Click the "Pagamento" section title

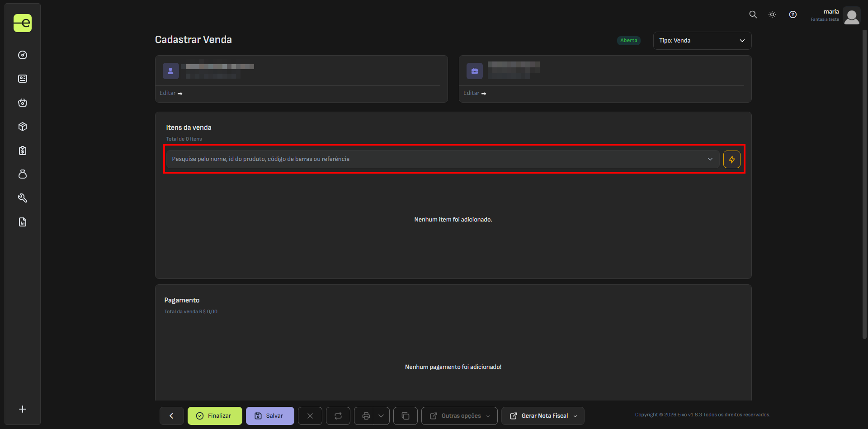coord(182,300)
